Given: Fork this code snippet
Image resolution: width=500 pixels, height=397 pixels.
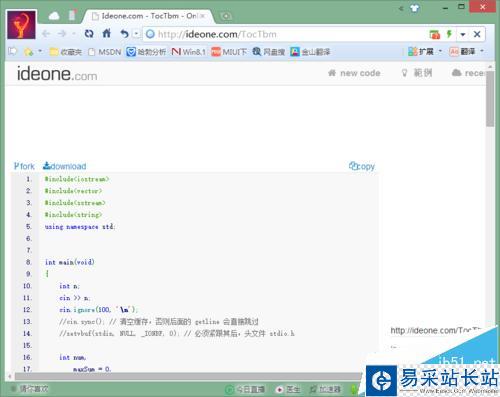Looking at the screenshot, I should pyautogui.click(x=24, y=166).
